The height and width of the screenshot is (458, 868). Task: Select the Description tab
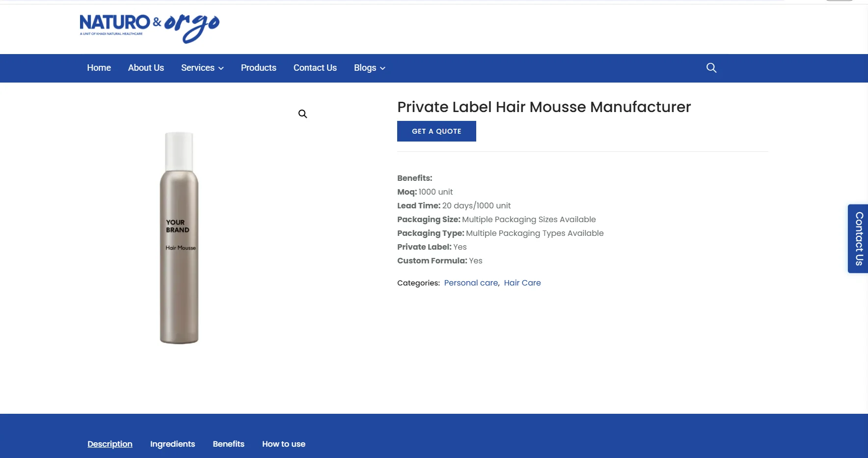click(x=109, y=444)
